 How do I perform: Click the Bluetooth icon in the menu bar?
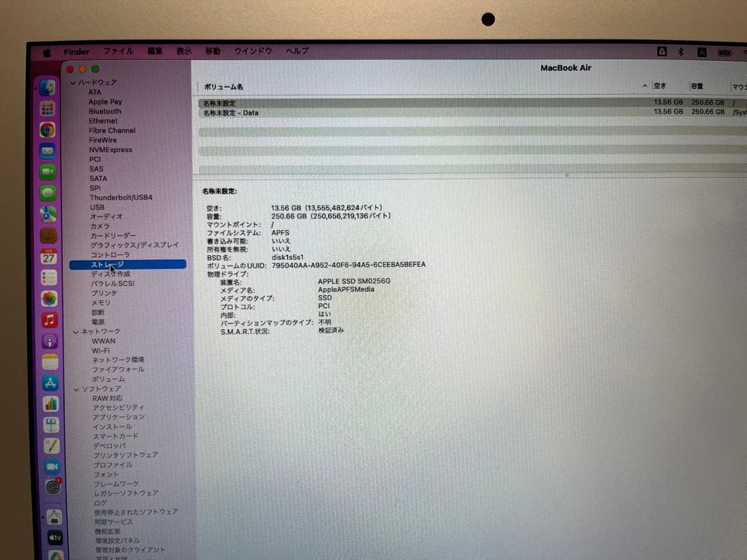pyautogui.click(x=681, y=51)
